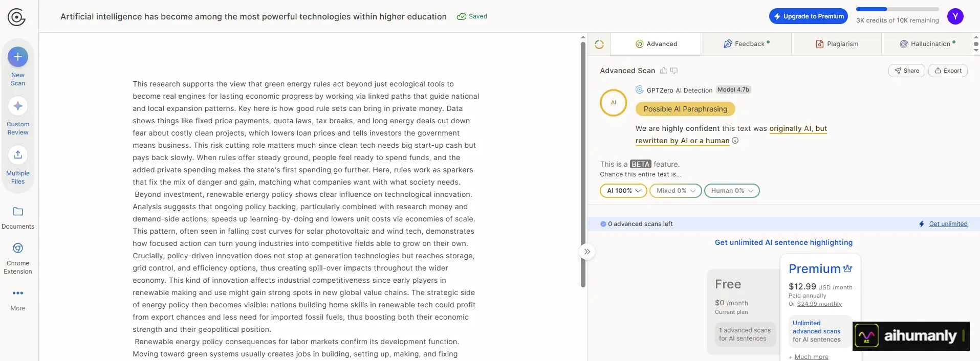The image size is (980, 361).
Task: Click 'Get unlimited AI sentence highlighting' link
Action: 783,242
